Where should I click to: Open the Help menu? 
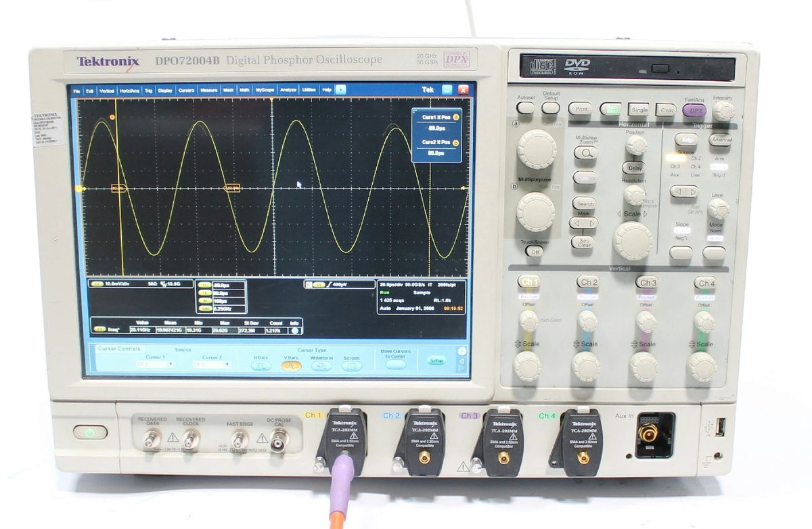327,90
